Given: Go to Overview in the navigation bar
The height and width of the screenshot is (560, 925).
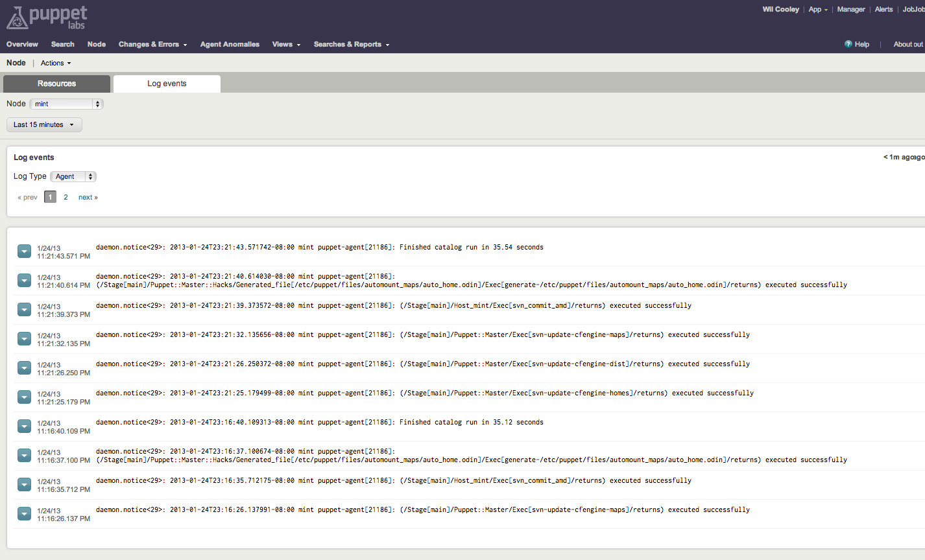Looking at the screenshot, I should point(22,44).
